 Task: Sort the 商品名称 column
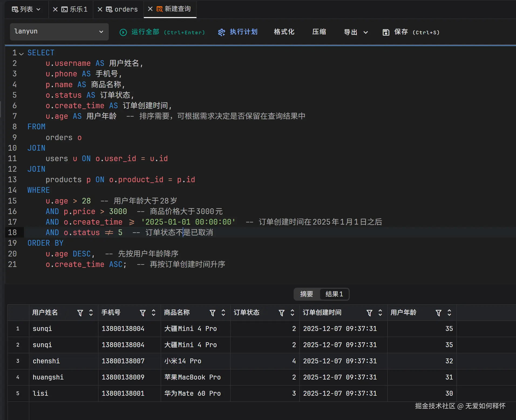pyautogui.click(x=223, y=313)
